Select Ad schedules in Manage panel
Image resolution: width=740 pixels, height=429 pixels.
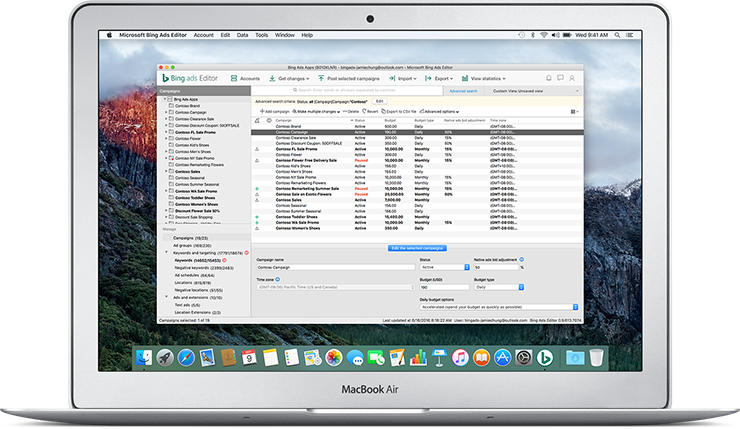coord(194,275)
